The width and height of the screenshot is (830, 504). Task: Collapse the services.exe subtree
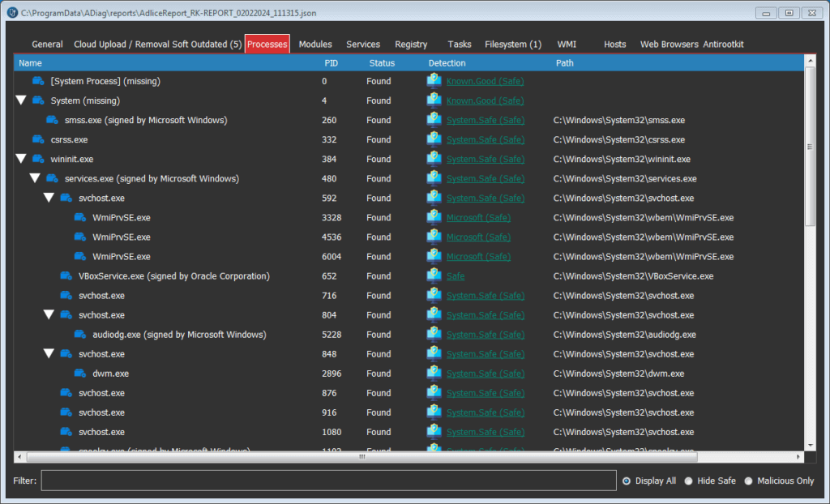[x=35, y=178]
